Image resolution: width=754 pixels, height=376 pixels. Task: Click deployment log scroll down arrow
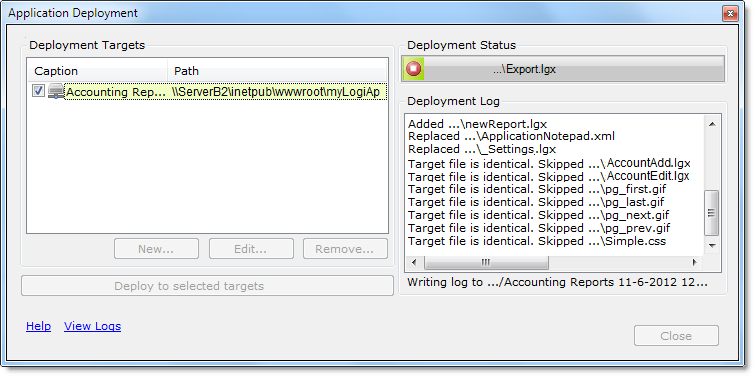(712, 246)
